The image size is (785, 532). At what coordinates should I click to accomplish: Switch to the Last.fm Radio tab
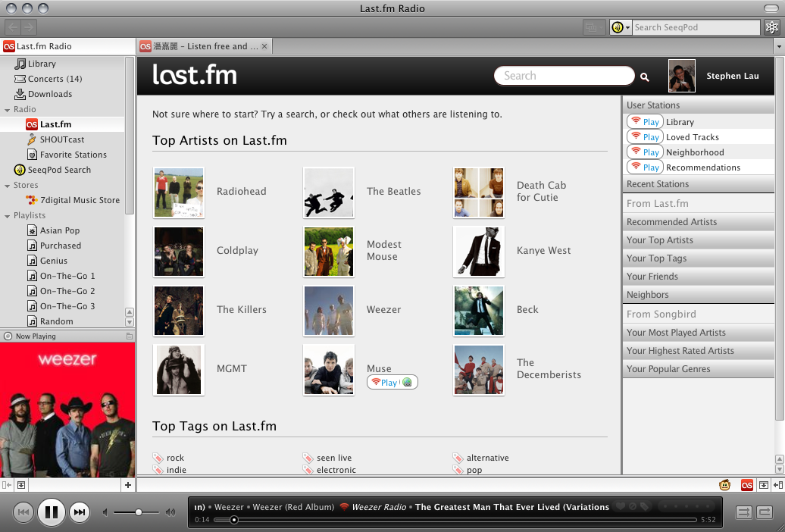pos(67,46)
